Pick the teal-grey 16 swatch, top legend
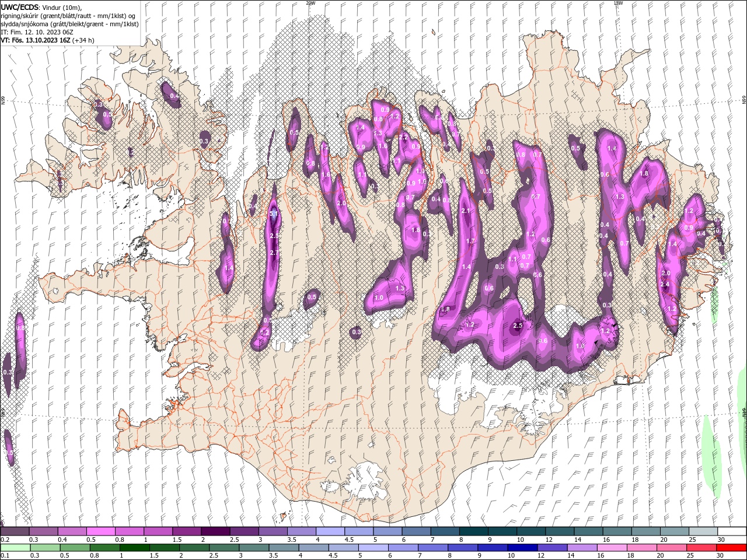Viewport: 747px width, 560px height. (x=617, y=531)
